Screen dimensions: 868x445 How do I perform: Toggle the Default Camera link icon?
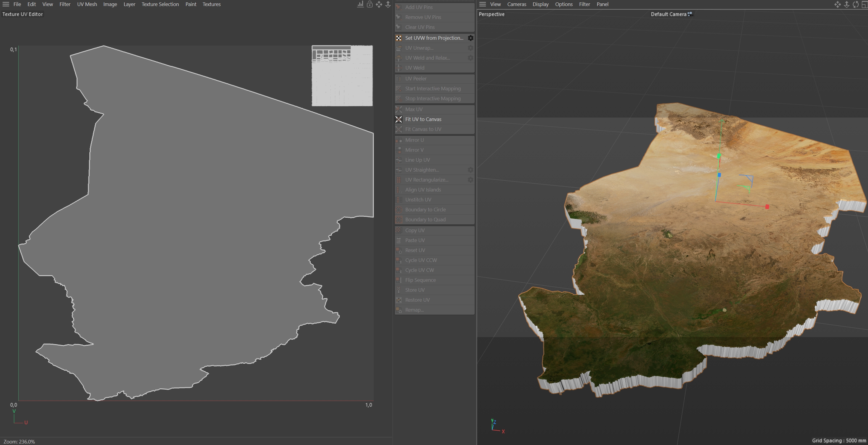tap(690, 14)
